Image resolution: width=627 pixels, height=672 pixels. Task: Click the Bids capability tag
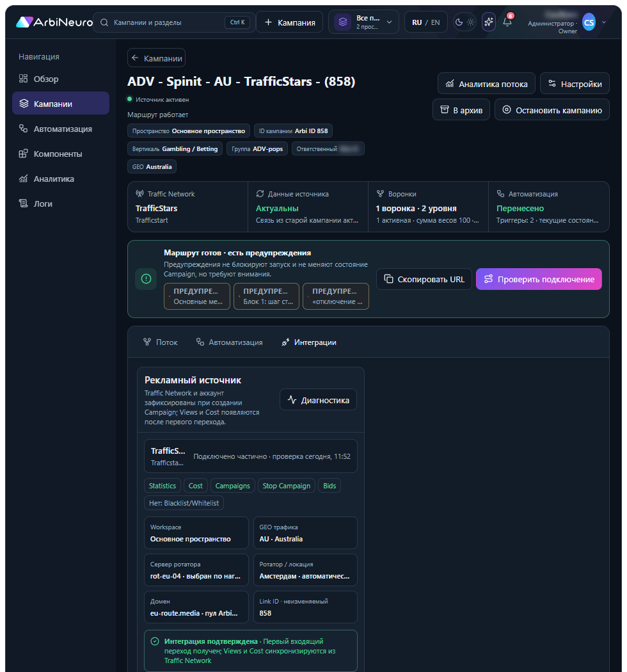point(329,486)
